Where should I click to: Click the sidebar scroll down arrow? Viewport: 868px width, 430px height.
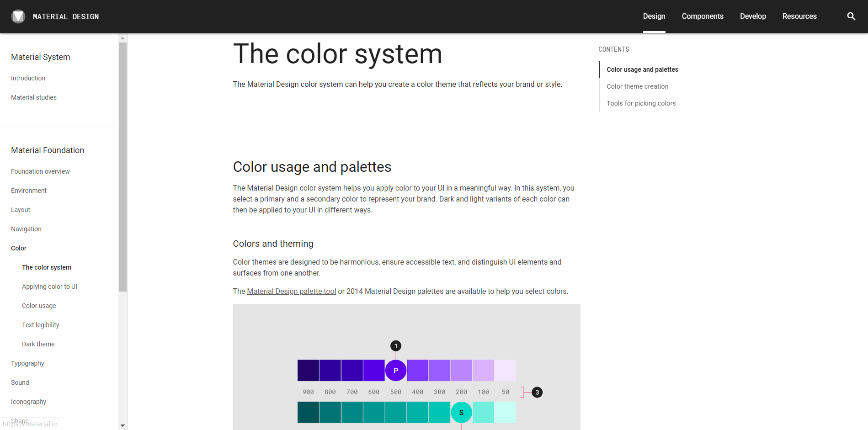[x=122, y=425]
